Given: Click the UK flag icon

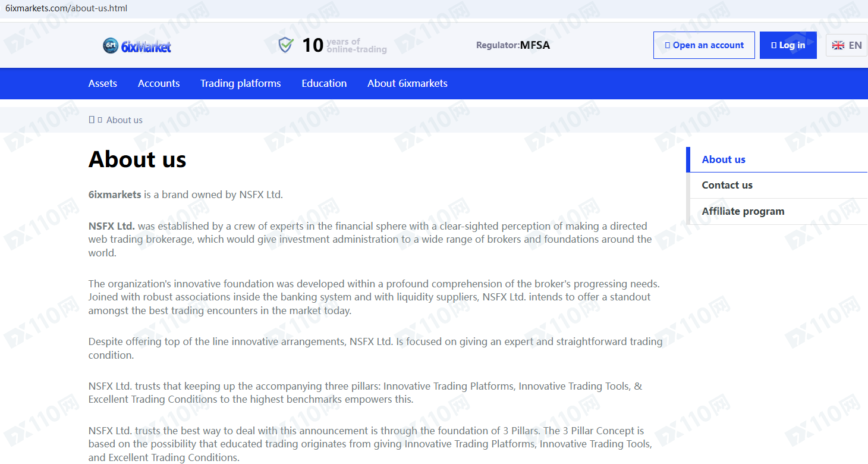Looking at the screenshot, I should click(838, 45).
